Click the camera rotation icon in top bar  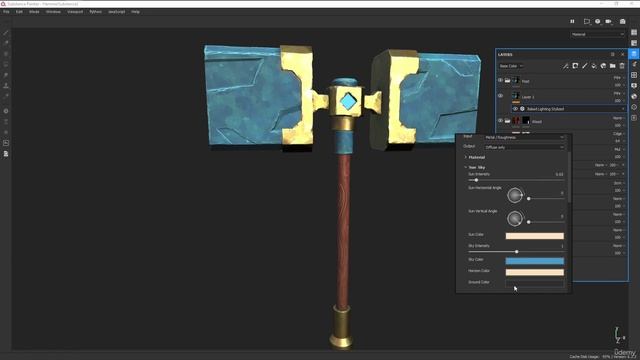click(598, 21)
